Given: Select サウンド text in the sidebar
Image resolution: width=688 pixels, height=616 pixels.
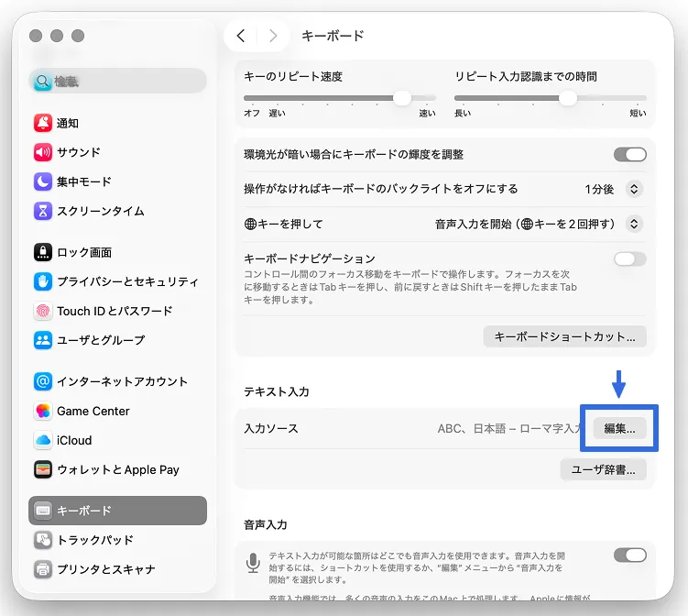Looking at the screenshot, I should tap(79, 152).
